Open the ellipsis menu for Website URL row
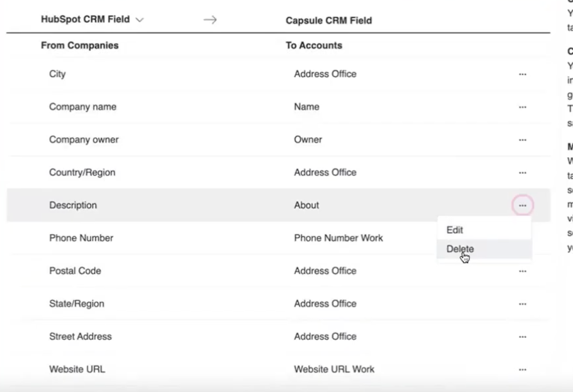Image resolution: width=573 pixels, height=392 pixels. click(523, 370)
